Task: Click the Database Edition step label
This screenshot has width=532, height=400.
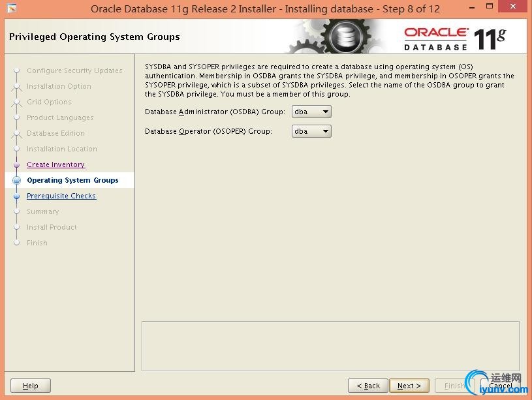Action: (55, 133)
